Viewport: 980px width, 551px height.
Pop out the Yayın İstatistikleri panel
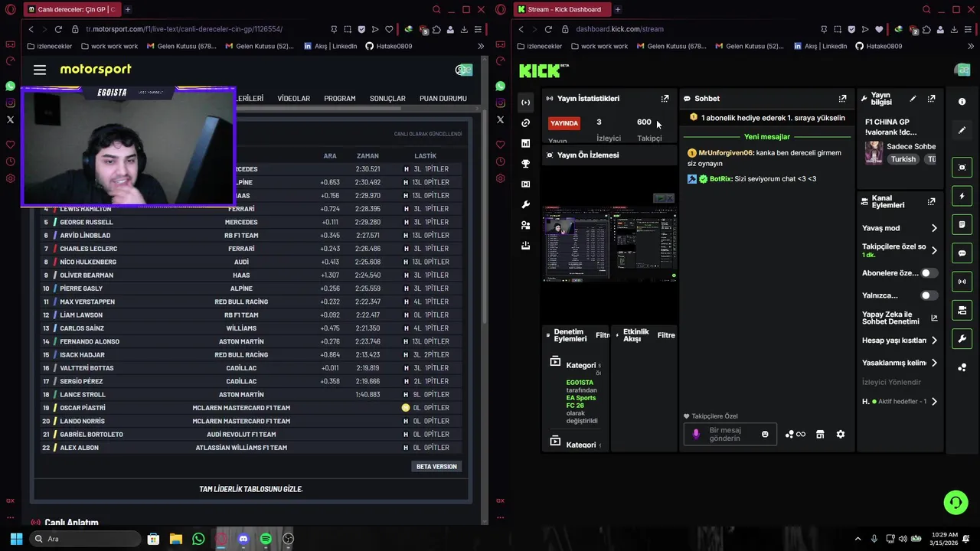pyautogui.click(x=665, y=99)
